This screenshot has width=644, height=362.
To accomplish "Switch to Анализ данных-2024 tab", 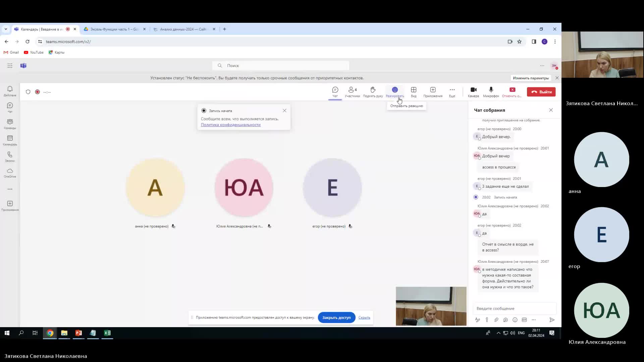I will click(184, 29).
